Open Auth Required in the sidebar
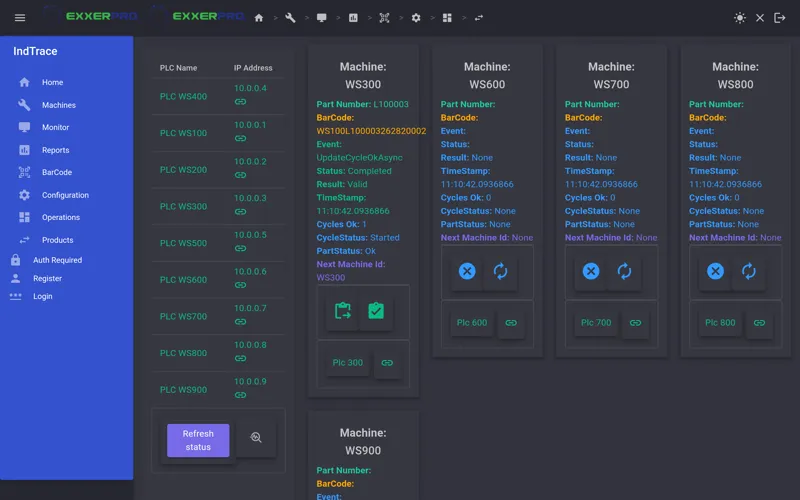This screenshot has height=500, width=800. click(66, 260)
